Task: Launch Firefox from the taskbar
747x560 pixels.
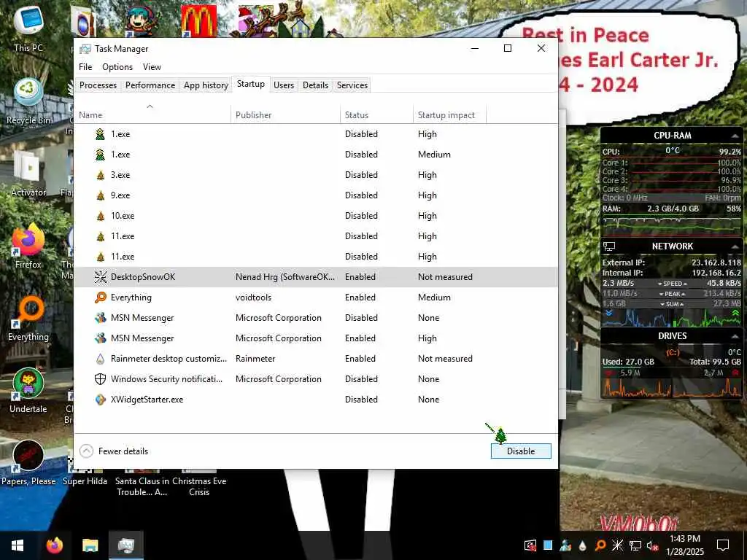Action: point(54,545)
